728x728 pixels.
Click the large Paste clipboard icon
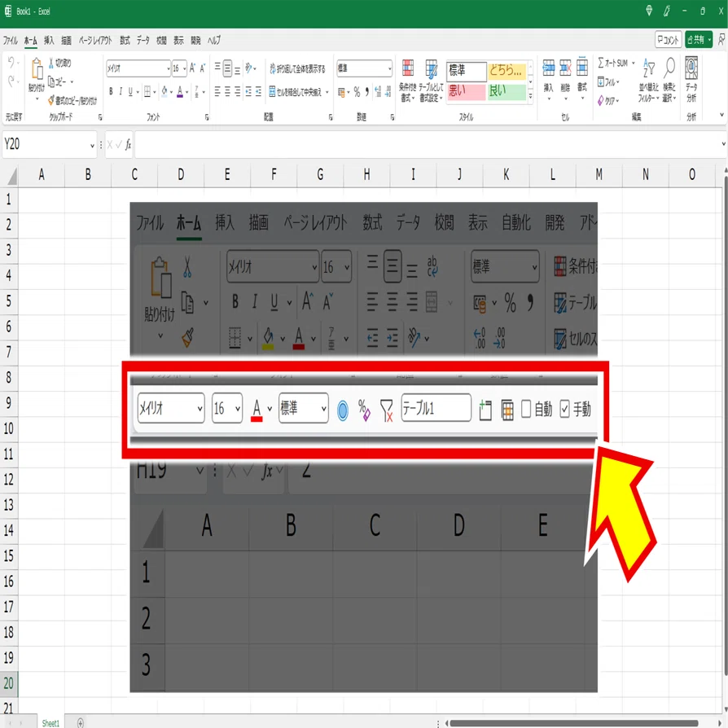[x=37, y=68]
